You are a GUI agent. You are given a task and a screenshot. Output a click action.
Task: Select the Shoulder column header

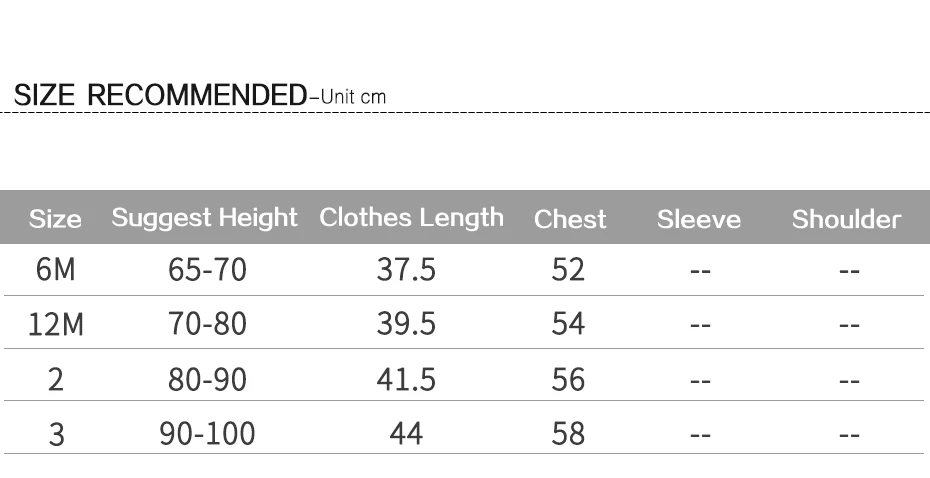(846, 219)
